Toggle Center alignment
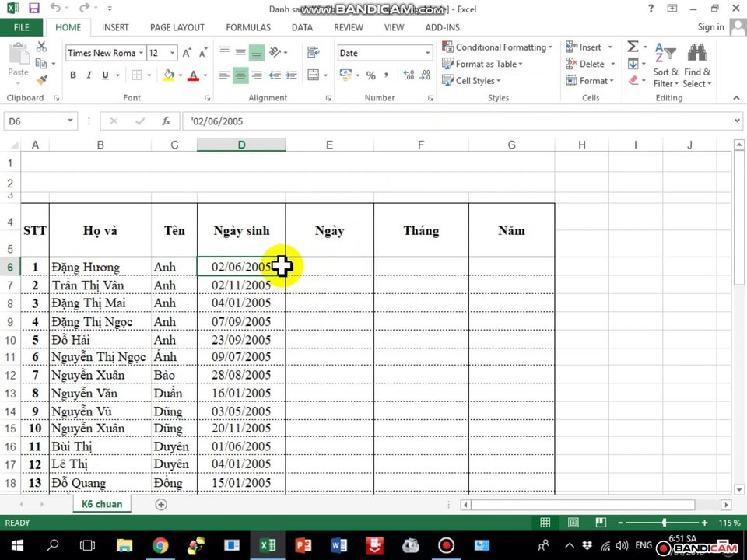Viewport: 747px width, 560px height. tap(240, 75)
